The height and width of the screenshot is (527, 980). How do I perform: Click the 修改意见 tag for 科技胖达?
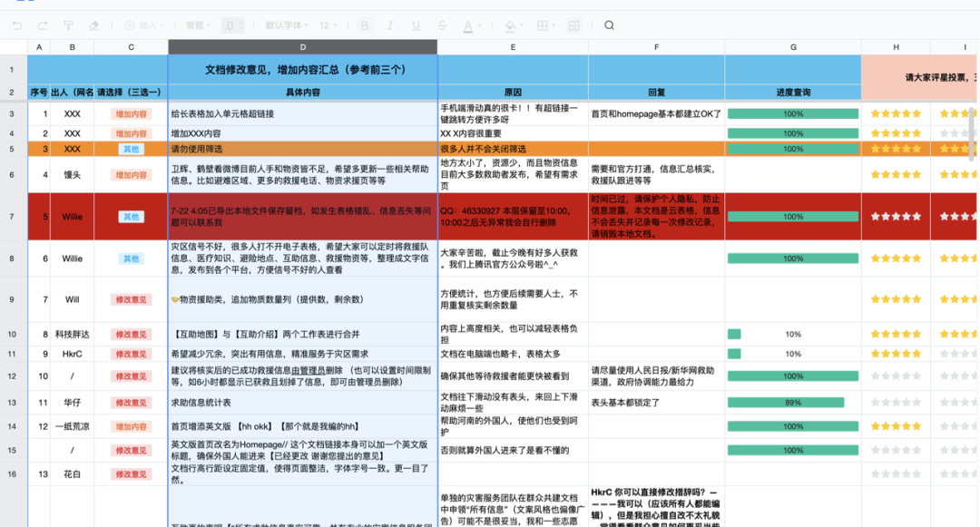point(131,335)
